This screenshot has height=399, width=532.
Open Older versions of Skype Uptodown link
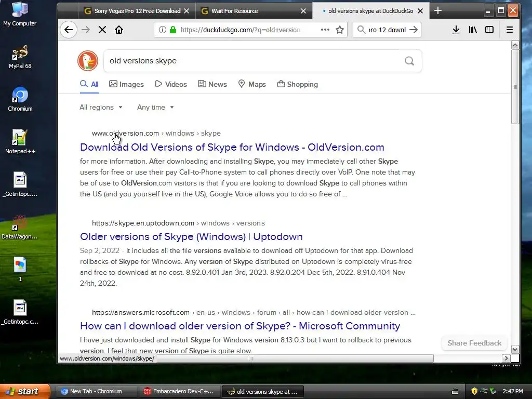191,236
